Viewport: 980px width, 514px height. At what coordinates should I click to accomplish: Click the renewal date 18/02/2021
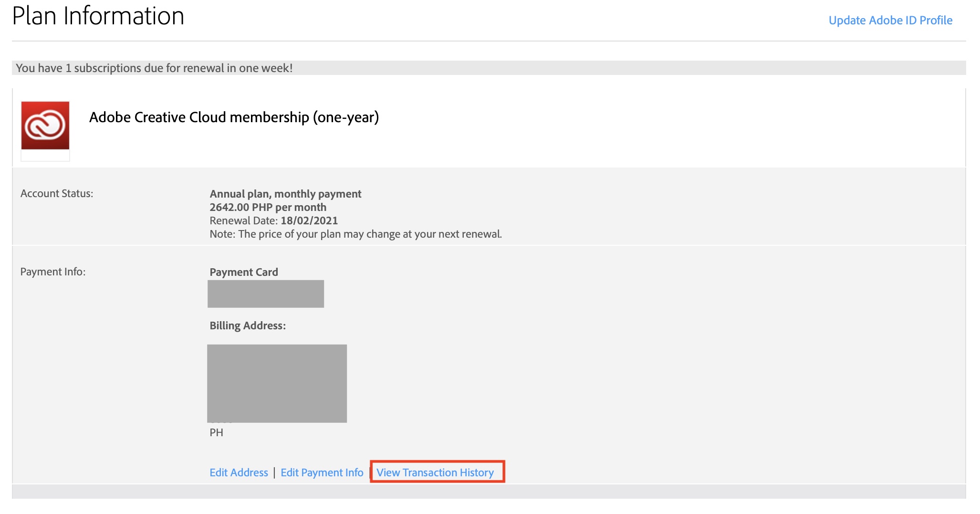309,220
